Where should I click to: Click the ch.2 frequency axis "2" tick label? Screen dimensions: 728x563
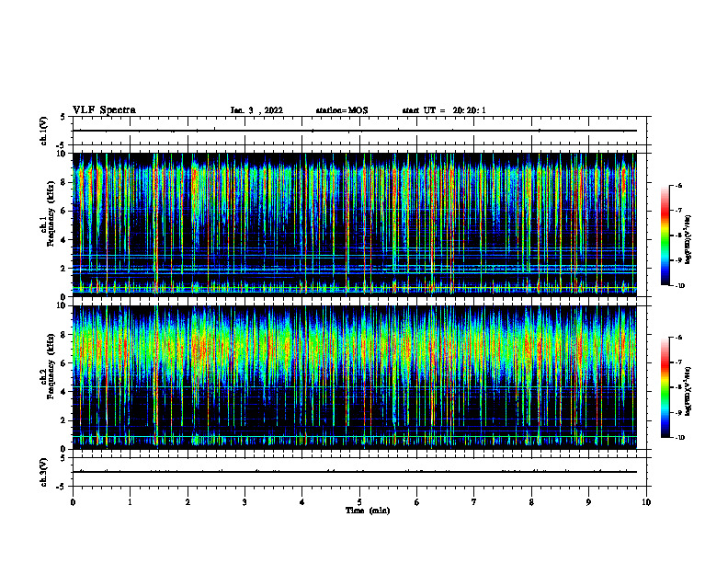pyautogui.click(x=63, y=420)
